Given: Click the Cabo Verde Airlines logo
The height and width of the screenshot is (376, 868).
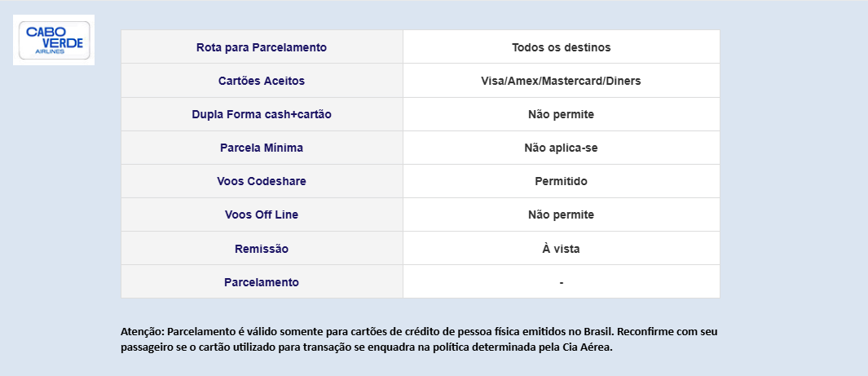Looking at the screenshot, I should [x=54, y=40].
